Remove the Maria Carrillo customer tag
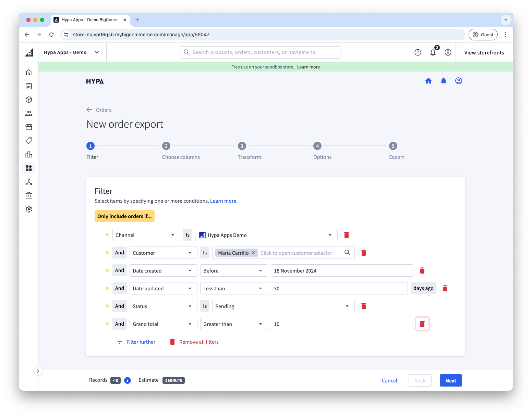The height and width of the screenshot is (416, 532). coord(253,253)
